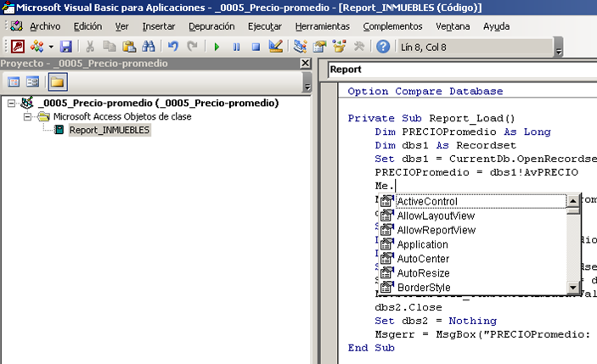597x364 pixels.
Task: Click the dbs2.Close code line
Action: pos(408,307)
